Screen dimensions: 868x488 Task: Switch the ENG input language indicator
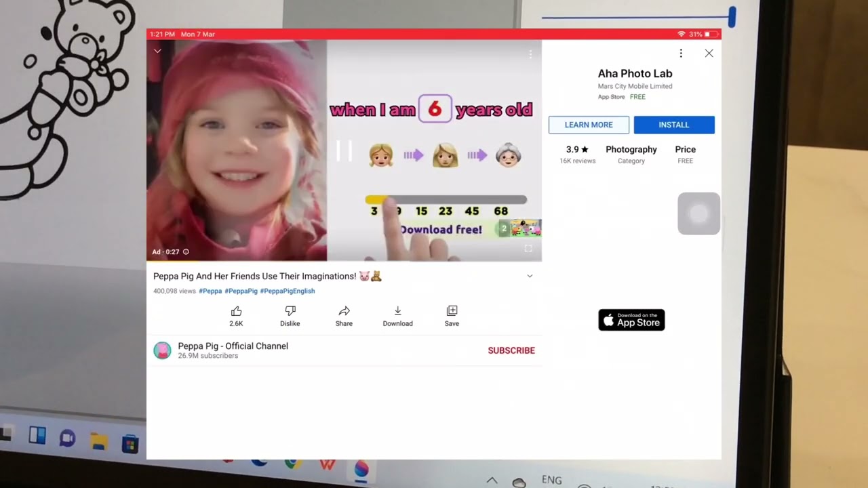click(x=551, y=480)
